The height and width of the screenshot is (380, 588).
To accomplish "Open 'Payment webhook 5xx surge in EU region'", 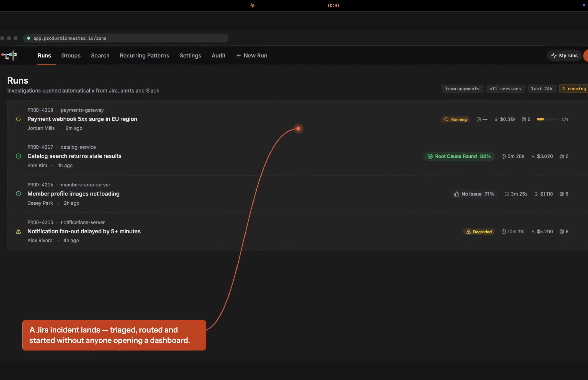I will [82, 119].
